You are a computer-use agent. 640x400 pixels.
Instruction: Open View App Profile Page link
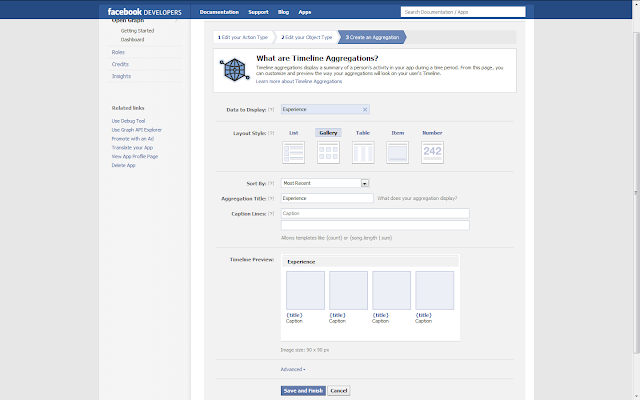(135, 156)
